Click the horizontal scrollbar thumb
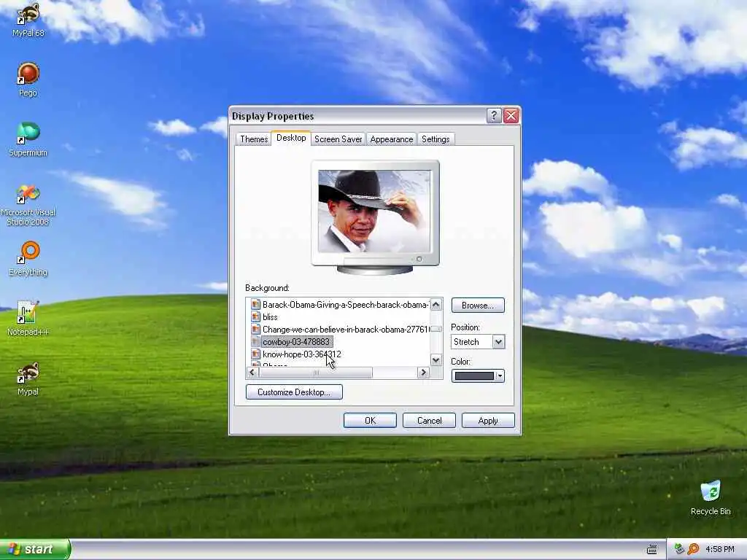The height and width of the screenshot is (560, 747). click(x=315, y=373)
